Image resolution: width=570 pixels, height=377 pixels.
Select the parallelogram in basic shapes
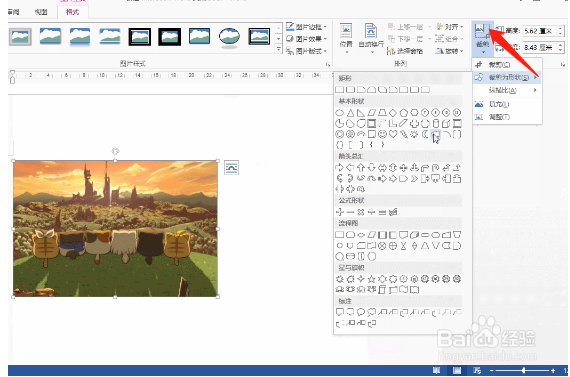click(372, 113)
